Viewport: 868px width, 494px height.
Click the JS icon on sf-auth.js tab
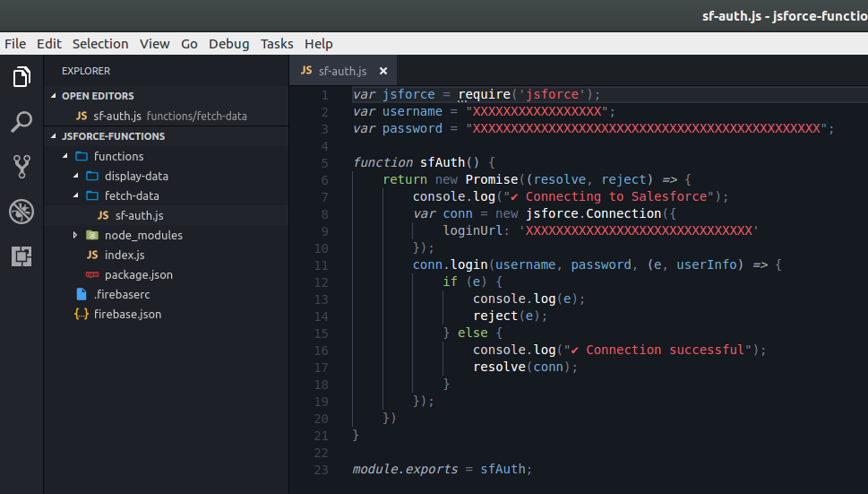(x=306, y=70)
